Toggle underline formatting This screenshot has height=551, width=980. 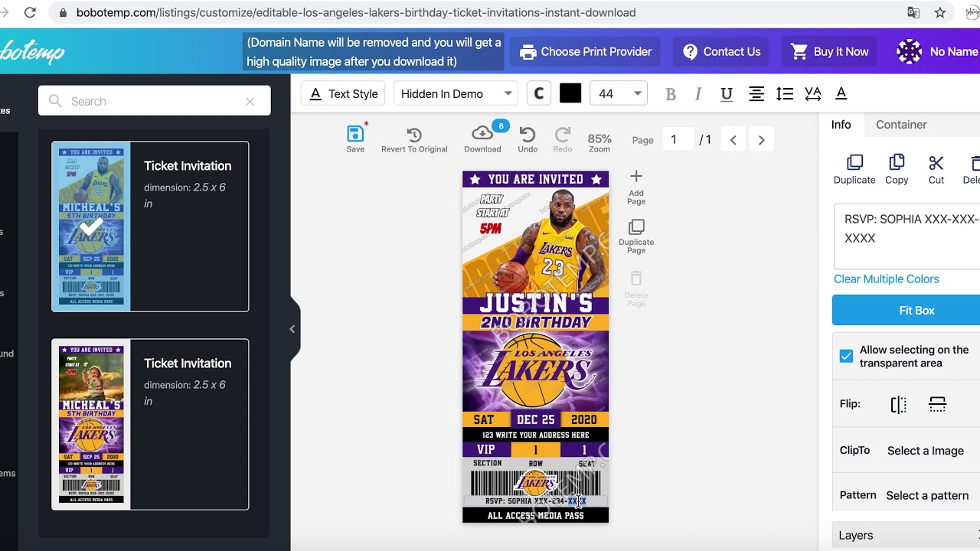click(x=727, y=94)
